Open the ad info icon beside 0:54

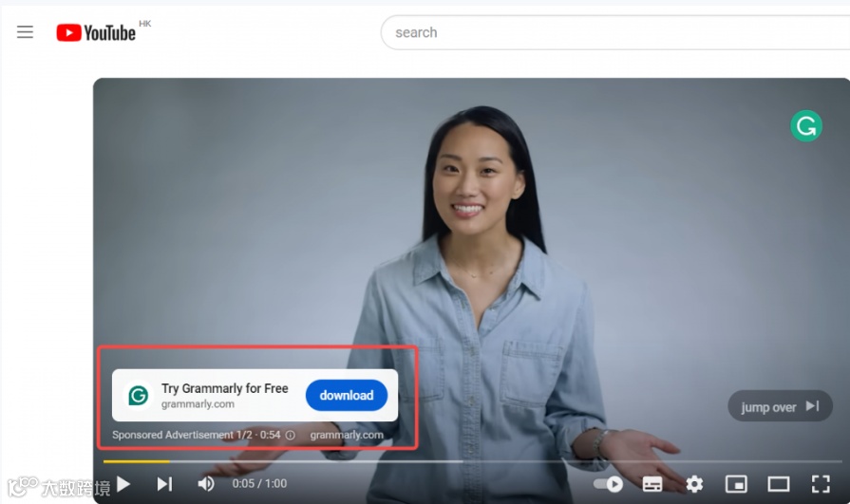pyautogui.click(x=290, y=435)
